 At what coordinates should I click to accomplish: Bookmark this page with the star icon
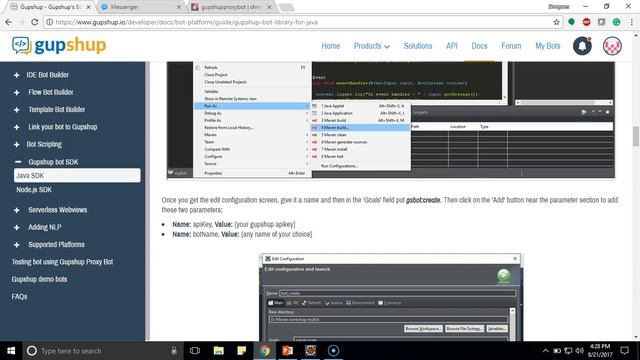[556, 22]
